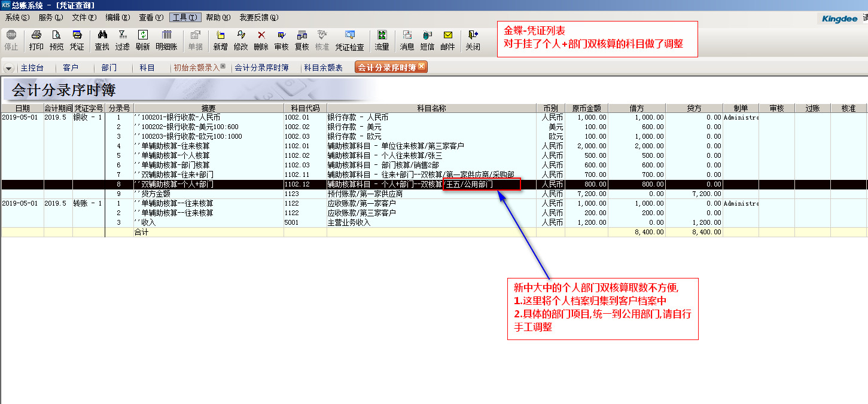Click the 查找 (Find) binoculars icon
This screenshot has height=404, width=868.
[x=102, y=40]
